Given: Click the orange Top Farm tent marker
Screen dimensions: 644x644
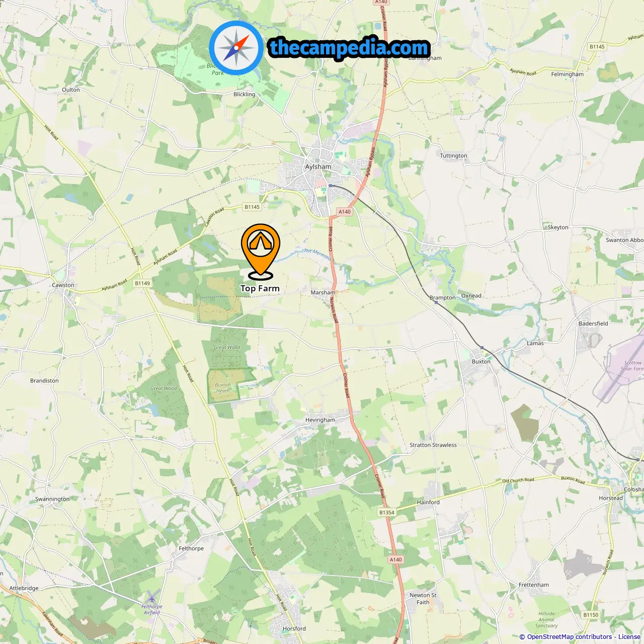Looking at the screenshot, I should tap(261, 252).
